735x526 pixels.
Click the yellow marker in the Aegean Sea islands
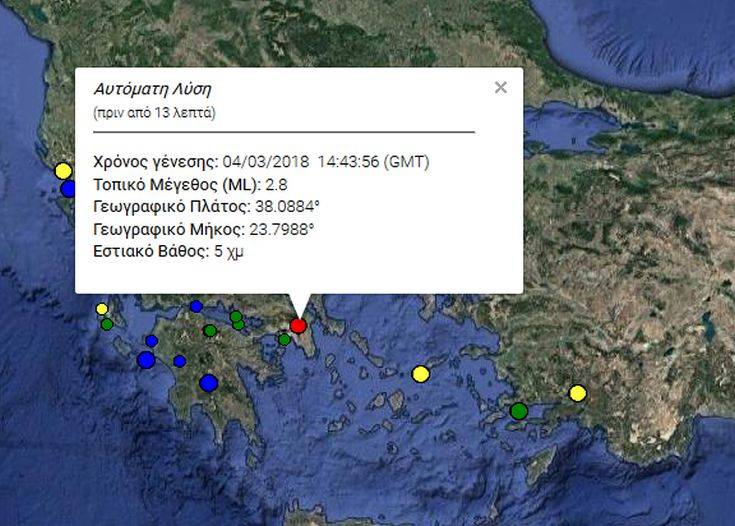coord(421,374)
